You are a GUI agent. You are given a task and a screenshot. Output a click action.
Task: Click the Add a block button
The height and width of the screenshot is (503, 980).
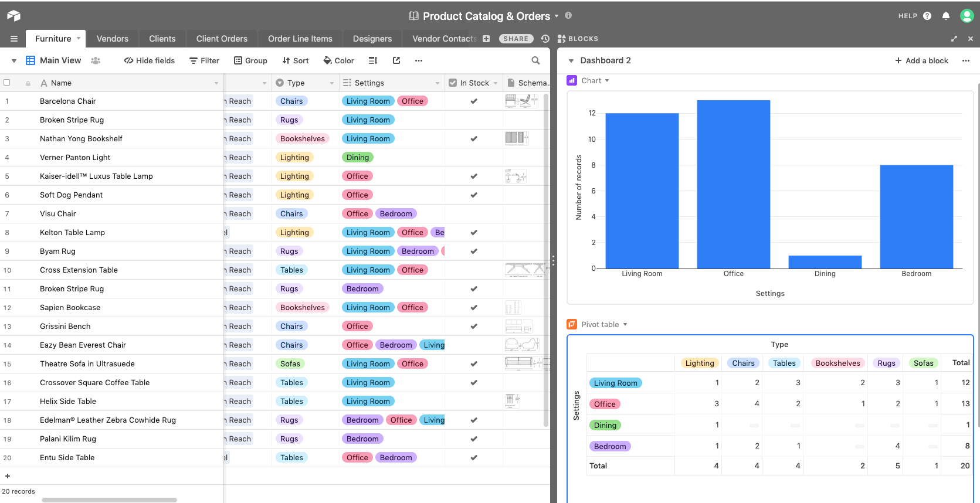[x=921, y=60]
